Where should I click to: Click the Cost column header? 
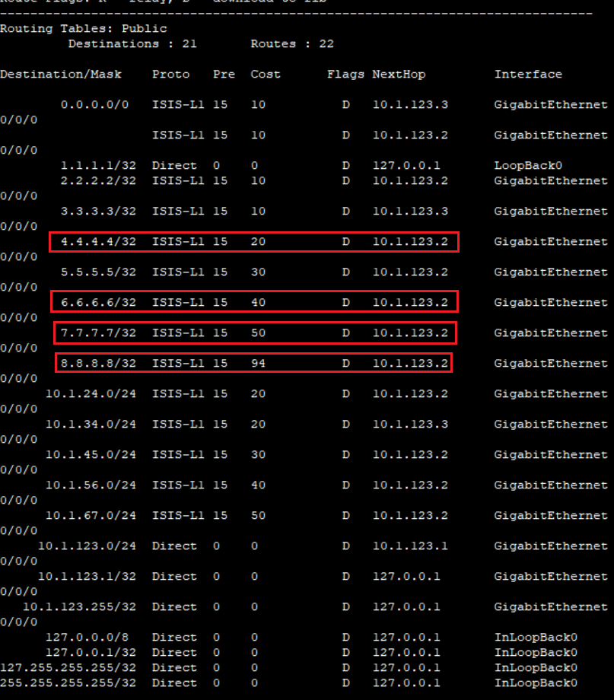tap(266, 74)
